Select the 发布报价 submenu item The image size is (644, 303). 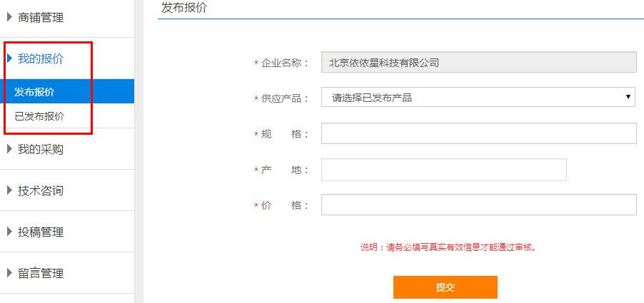pyautogui.click(x=34, y=92)
